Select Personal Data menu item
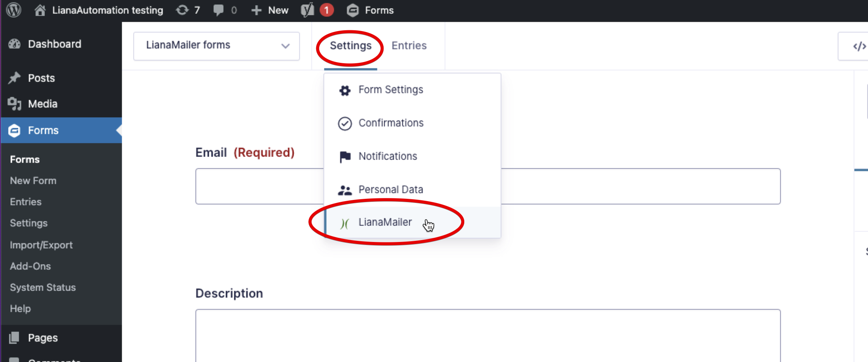Screen dimensions: 868x362 pos(412,190)
